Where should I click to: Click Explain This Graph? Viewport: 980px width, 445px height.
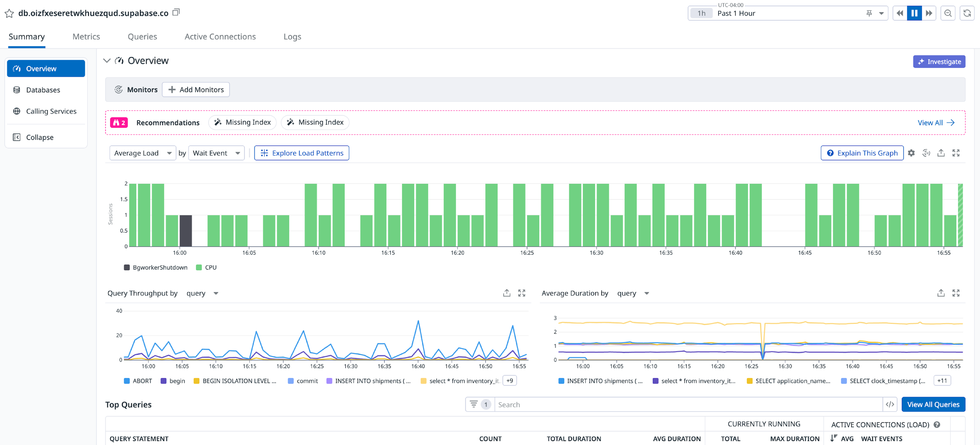click(x=862, y=153)
